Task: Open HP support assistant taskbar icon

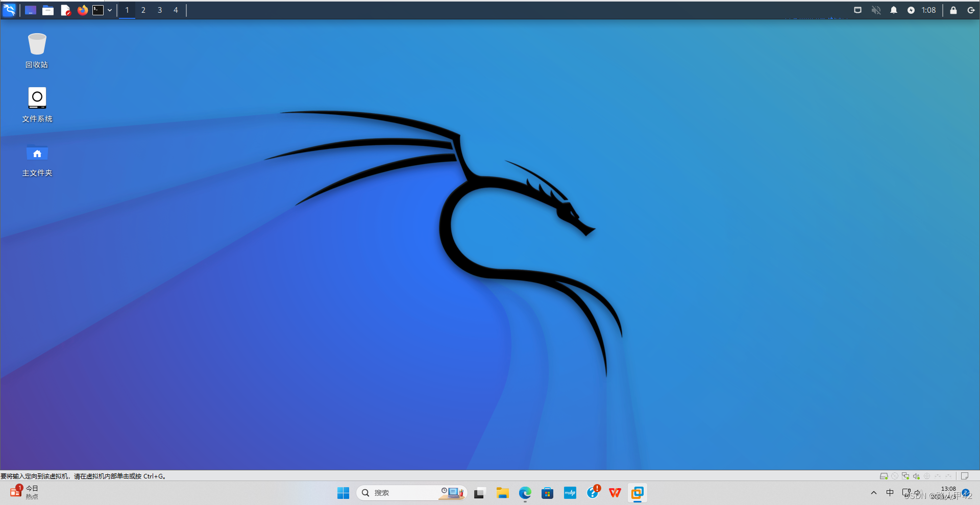Action: click(x=593, y=493)
